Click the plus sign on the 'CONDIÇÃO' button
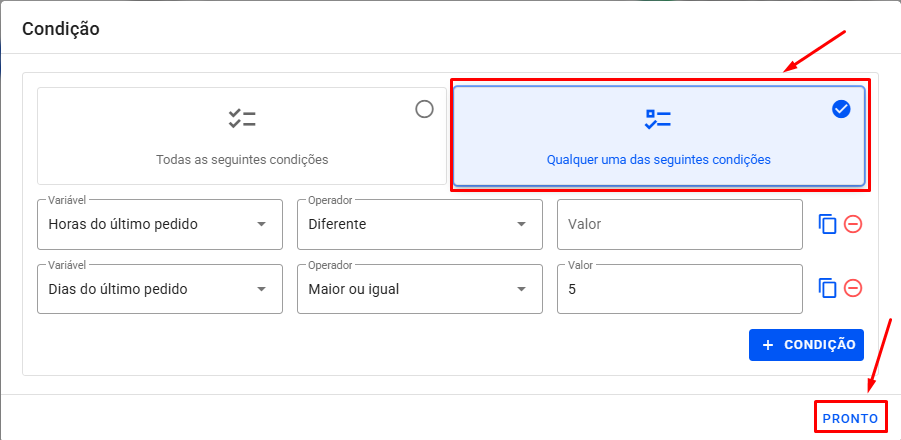Screen dimensions: 901x440 click(x=768, y=345)
